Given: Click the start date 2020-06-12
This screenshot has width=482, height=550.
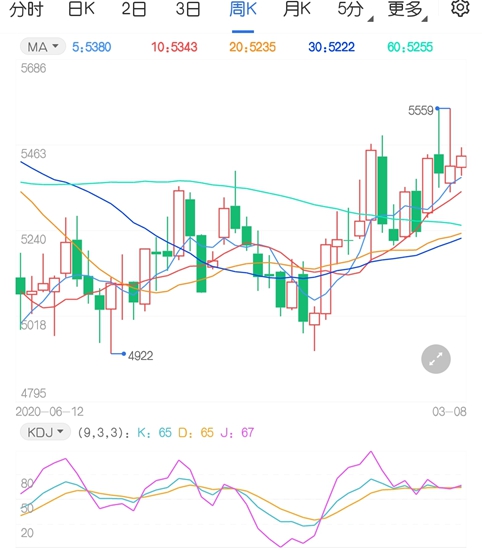Looking at the screenshot, I should click(x=49, y=411).
